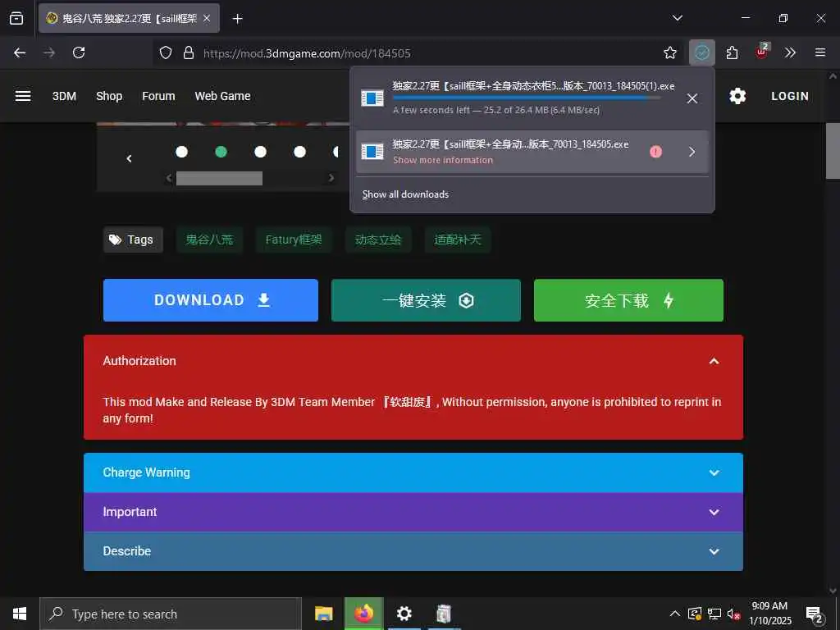The image size is (840, 630).
Task: Open the extensions puzzle icon
Action: (732, 52)
